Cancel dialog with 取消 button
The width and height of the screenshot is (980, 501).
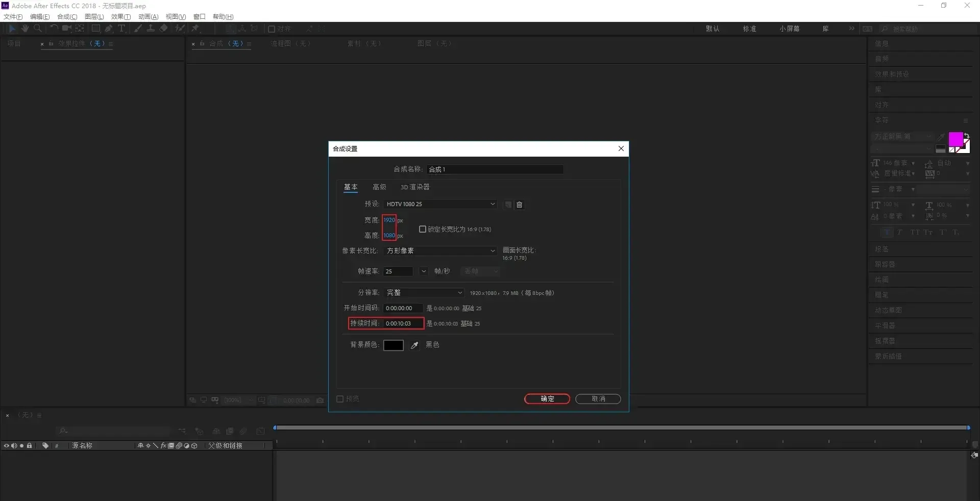pyautogui.click(x=598, y=399)
